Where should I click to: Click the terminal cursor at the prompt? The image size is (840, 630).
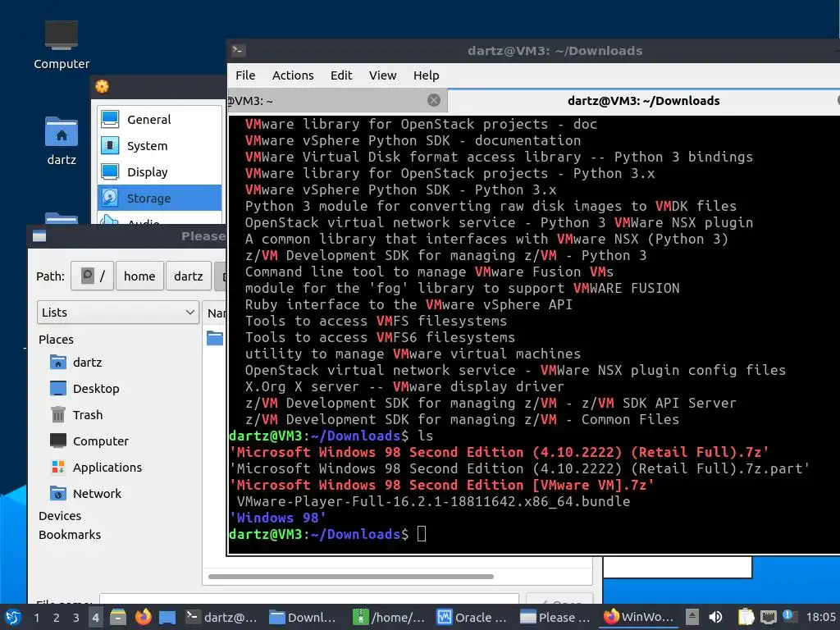click(x=422, y=533)
